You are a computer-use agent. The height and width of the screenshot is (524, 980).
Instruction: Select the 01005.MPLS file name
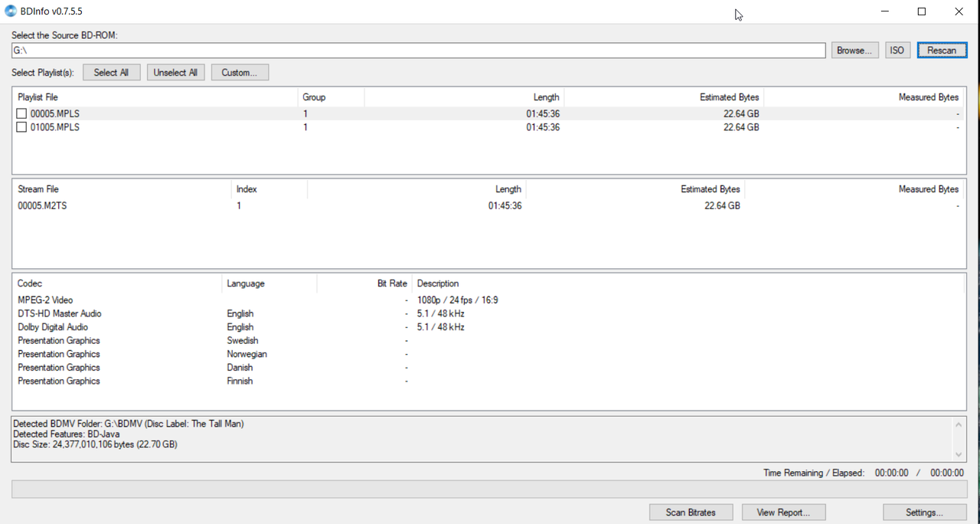54,128
